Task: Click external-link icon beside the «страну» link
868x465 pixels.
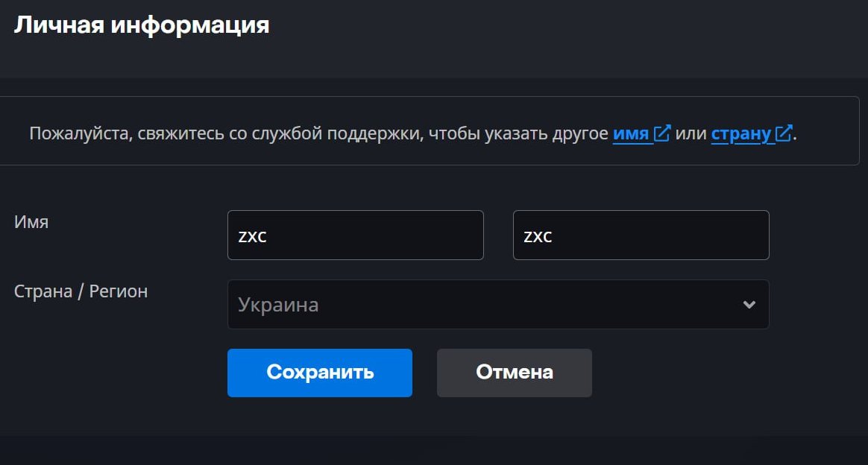Action: click(784, 133)
